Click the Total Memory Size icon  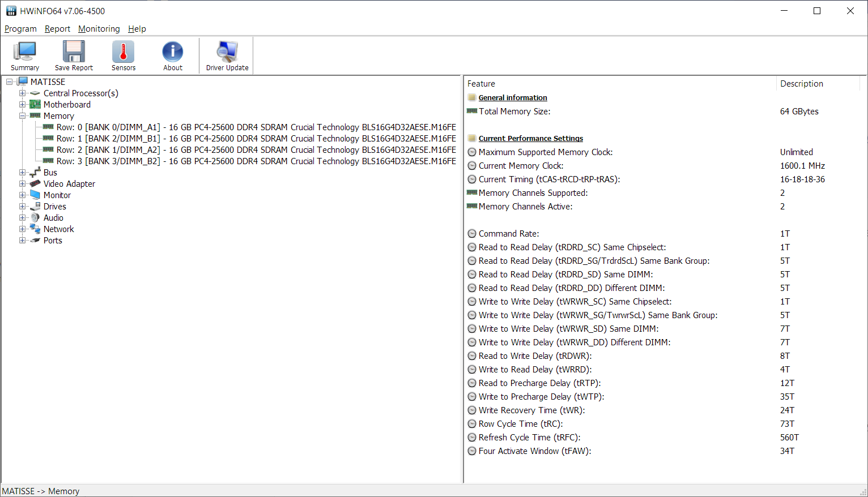coord(472,111)
